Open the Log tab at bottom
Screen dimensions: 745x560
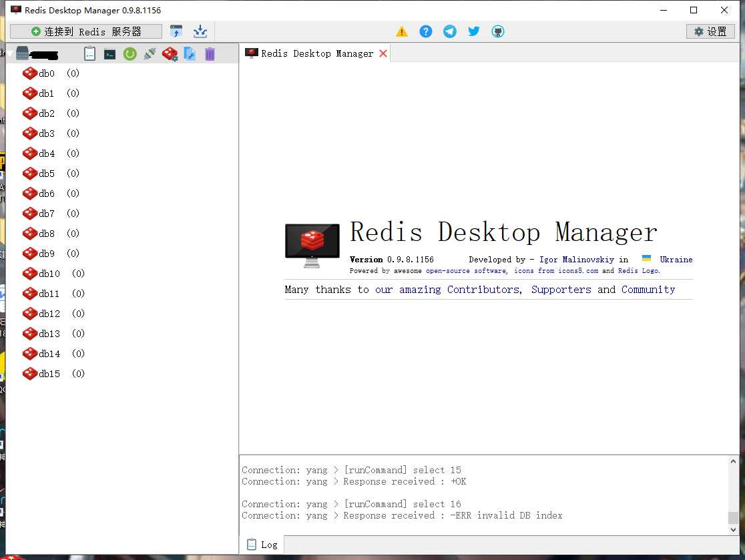point(262,545)
